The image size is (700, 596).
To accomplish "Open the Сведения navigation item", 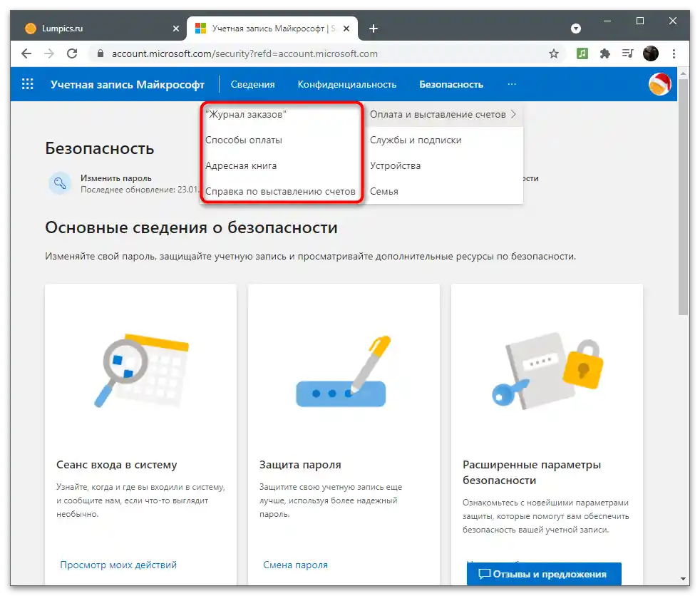I will (x=252, y=84).
